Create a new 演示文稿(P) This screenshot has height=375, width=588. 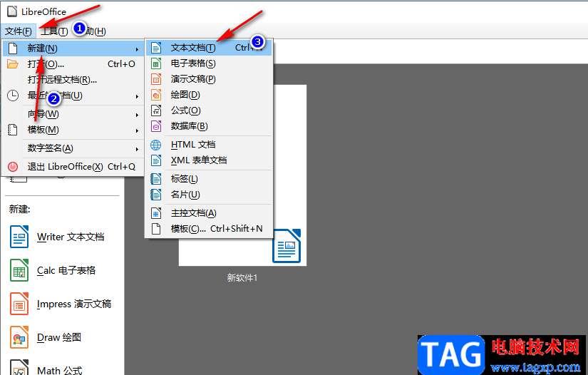209,79
